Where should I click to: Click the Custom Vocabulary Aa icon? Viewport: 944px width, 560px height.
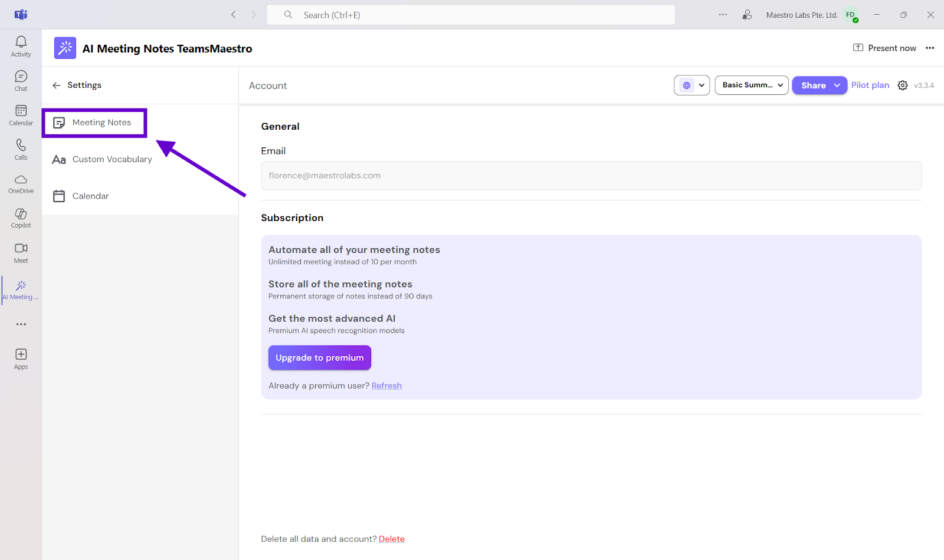[59, 160]
